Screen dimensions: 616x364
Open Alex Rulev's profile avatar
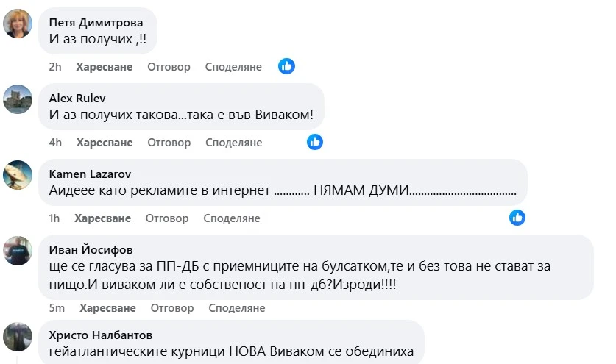(x=18, y=99)
